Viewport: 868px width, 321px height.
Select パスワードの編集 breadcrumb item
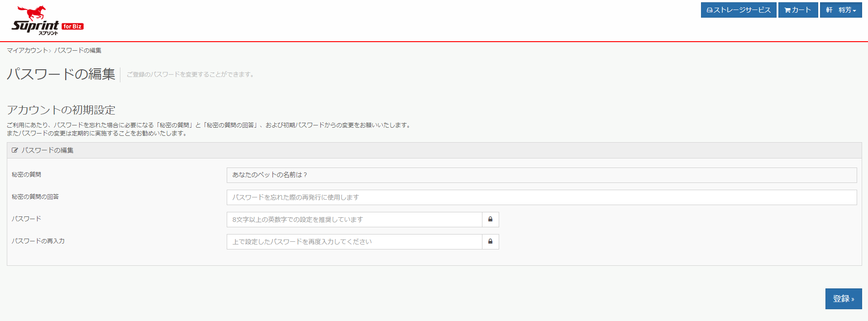click(78, 50)
